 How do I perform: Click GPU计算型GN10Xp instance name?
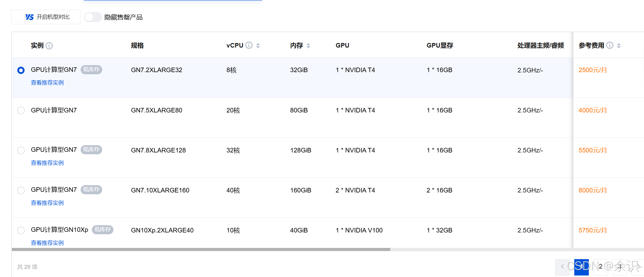tap(59, 230)
